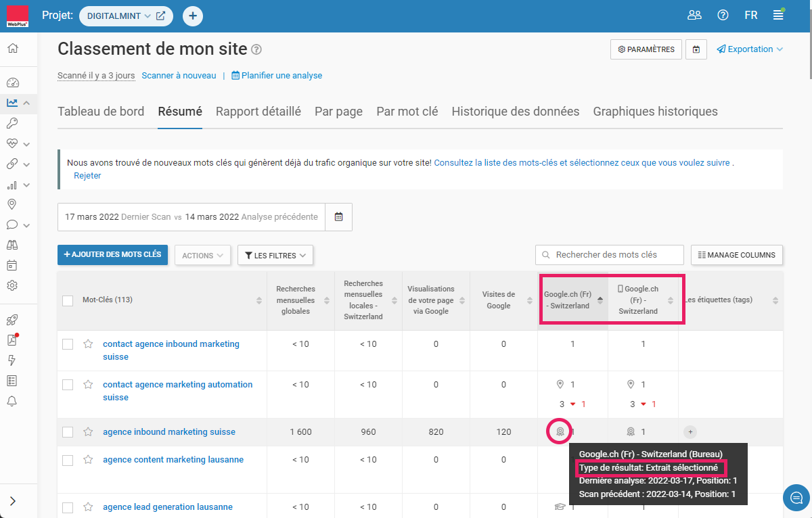Click the notifications bell in the sidebar

[12, 402]
